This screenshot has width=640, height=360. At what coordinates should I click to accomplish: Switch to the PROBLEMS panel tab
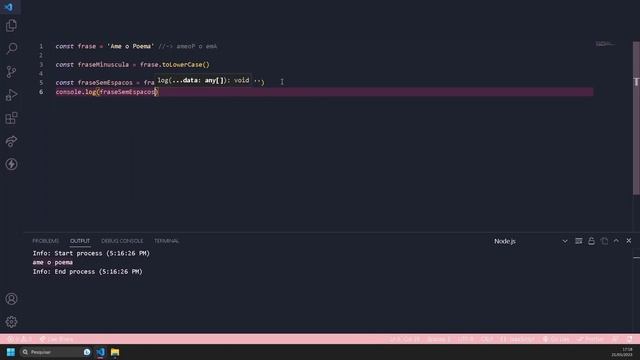pos(46,241)
